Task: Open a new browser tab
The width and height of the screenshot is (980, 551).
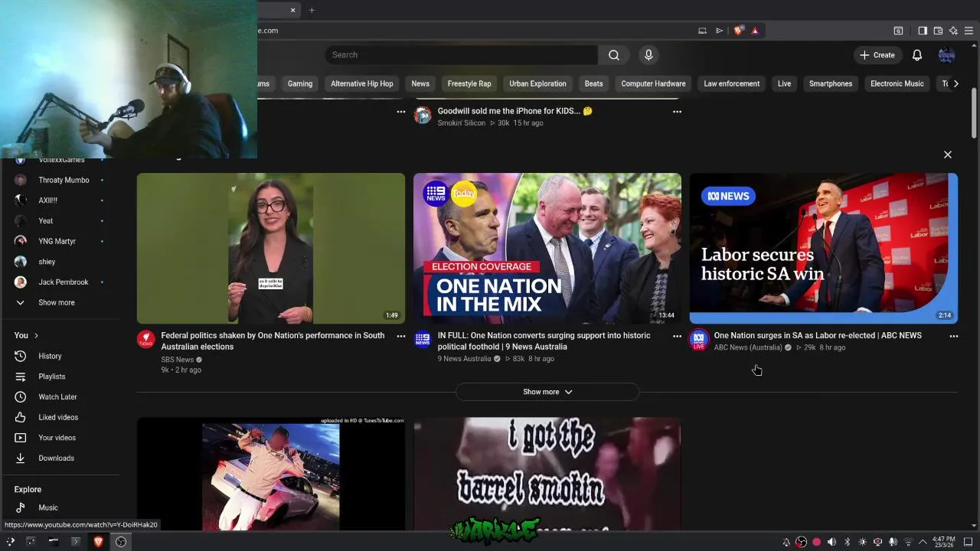Action: [312, 10]
